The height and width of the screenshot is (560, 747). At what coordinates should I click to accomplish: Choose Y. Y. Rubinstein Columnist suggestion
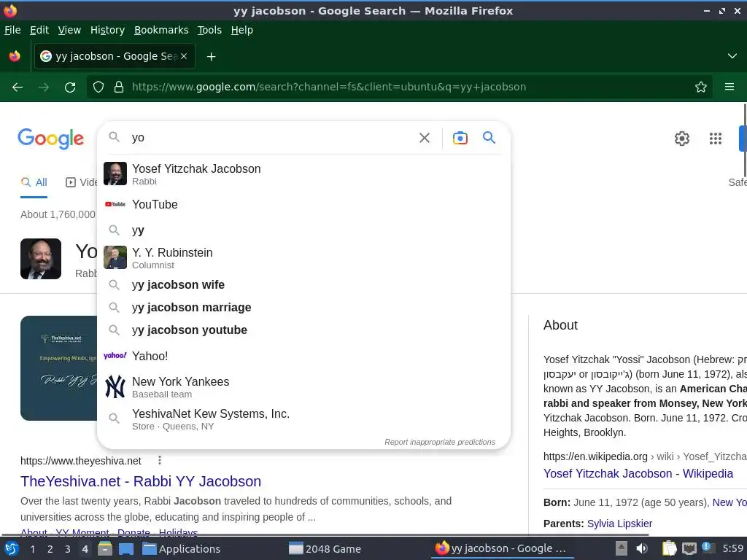pos(303,257)
